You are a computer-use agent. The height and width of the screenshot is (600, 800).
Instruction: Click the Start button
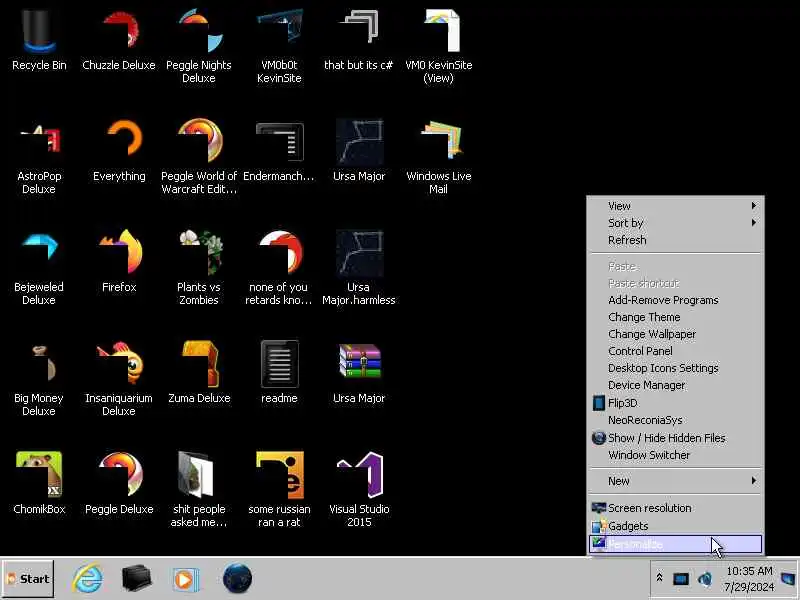[x=28, y=579]
